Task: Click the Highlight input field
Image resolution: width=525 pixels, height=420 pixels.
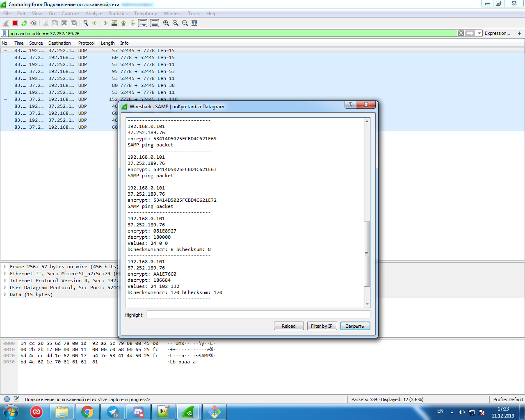Action: 258,315
